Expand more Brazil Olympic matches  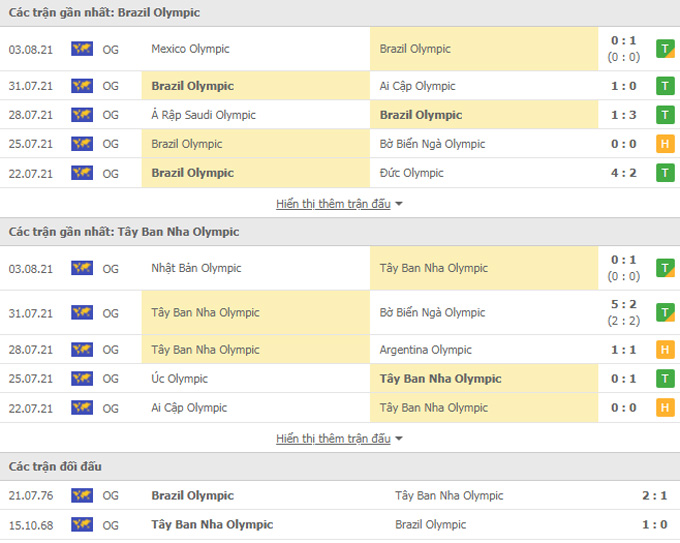pos(339,204)
